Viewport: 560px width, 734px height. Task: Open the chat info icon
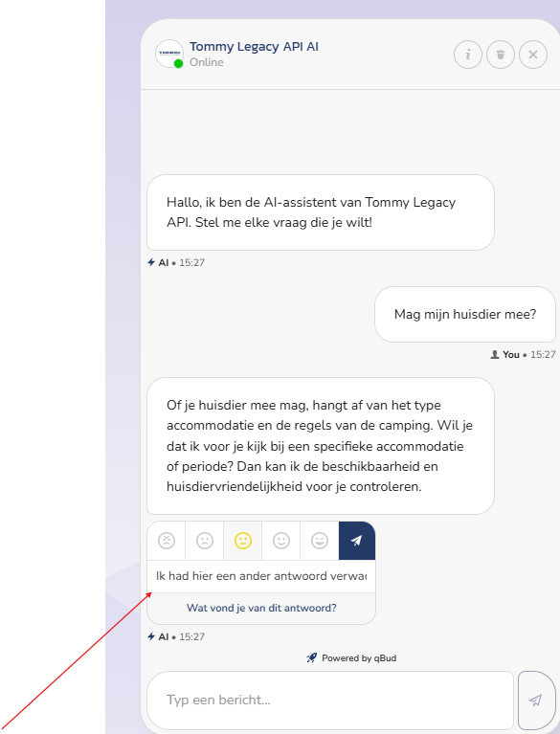[468, 55]
